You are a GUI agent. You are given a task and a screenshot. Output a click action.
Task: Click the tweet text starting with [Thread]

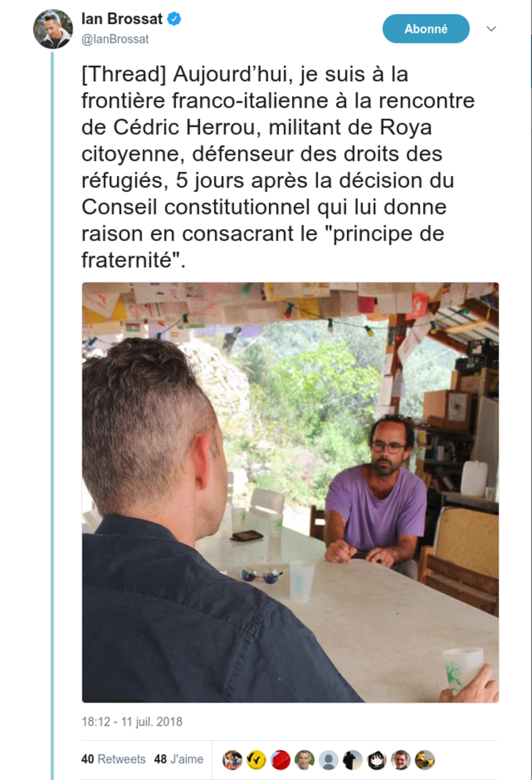pos(278,167)
